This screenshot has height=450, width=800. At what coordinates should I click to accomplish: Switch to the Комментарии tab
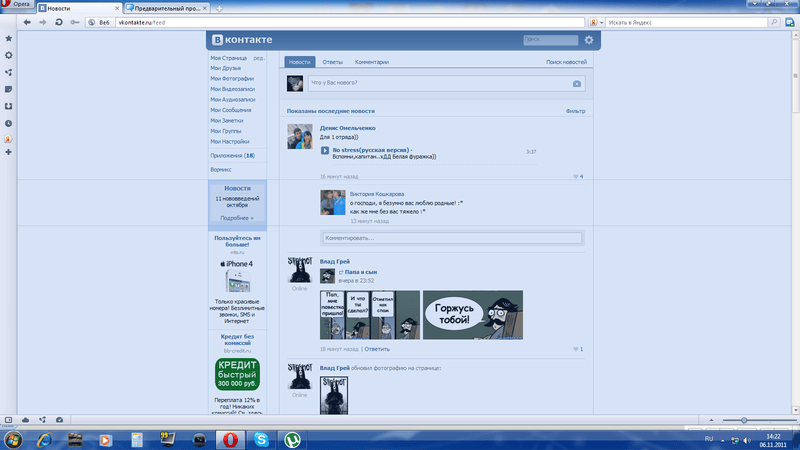(372, 62)
